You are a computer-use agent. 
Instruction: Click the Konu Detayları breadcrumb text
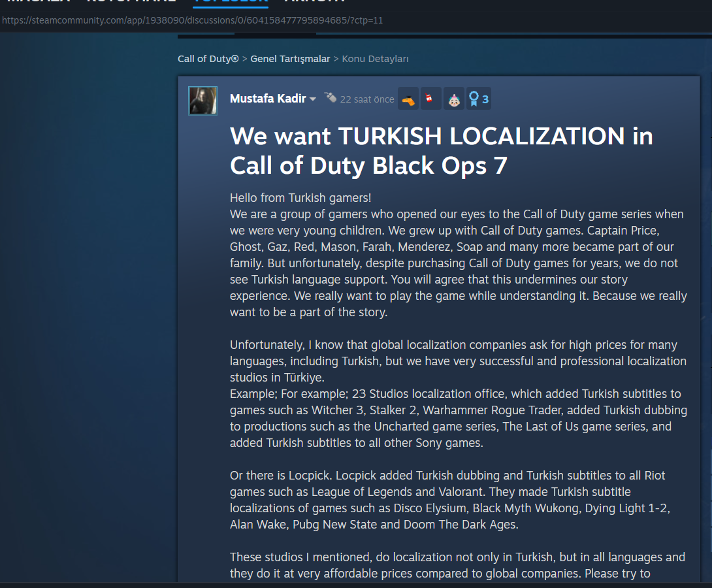coord(375,59)
